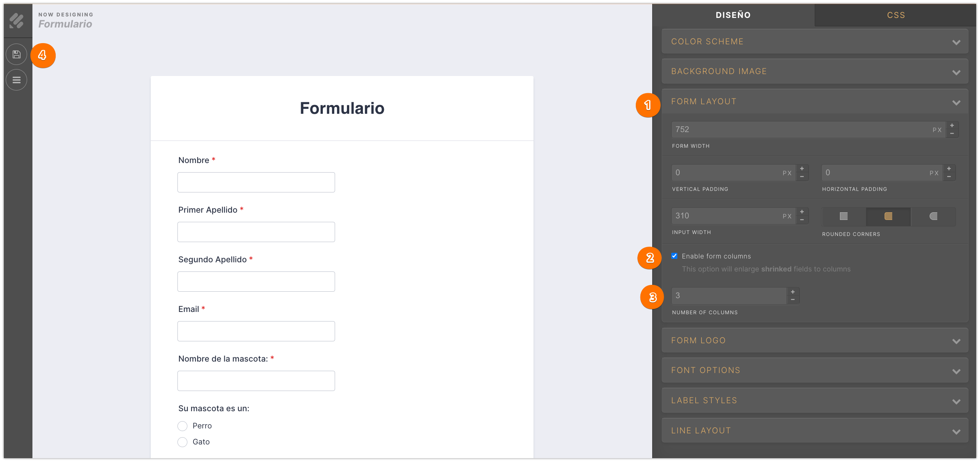
Task: Uncheck Enable form columns checkbox
Action: coord(675,256)
